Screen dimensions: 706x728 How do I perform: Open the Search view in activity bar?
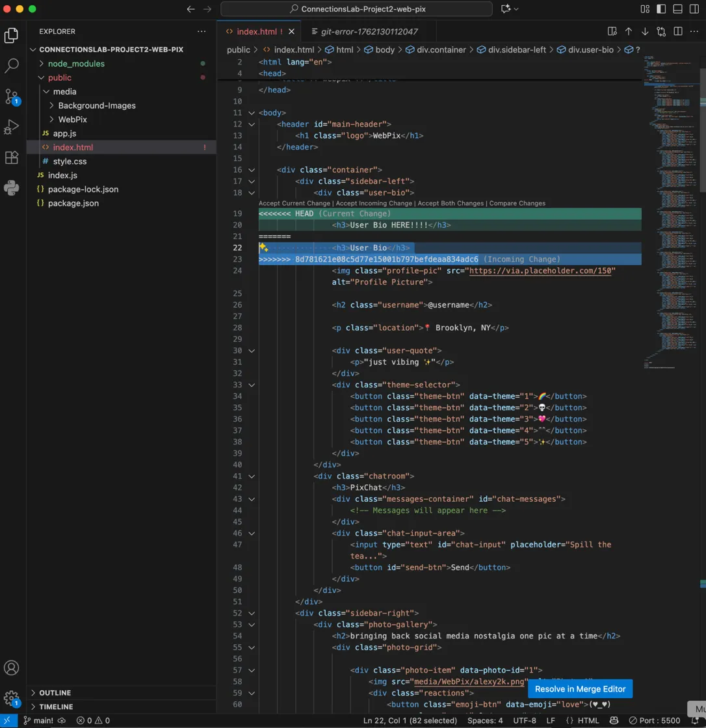pyautogui.click(x=12, y=66)
